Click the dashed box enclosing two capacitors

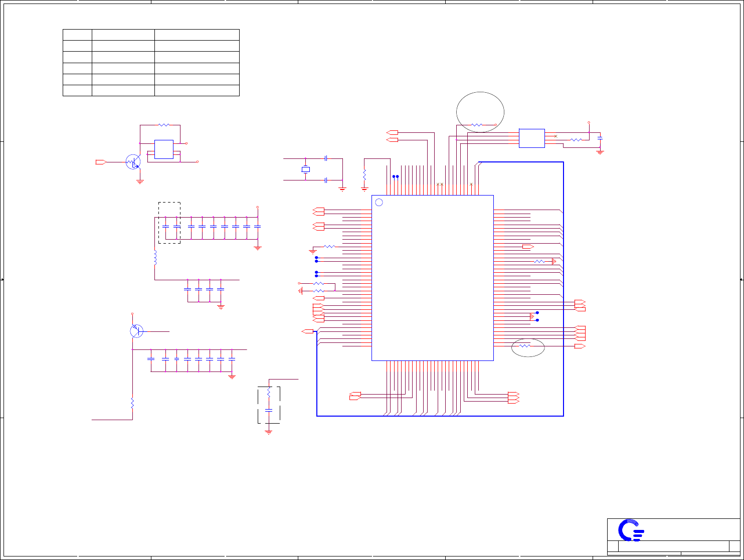point(169,223)
